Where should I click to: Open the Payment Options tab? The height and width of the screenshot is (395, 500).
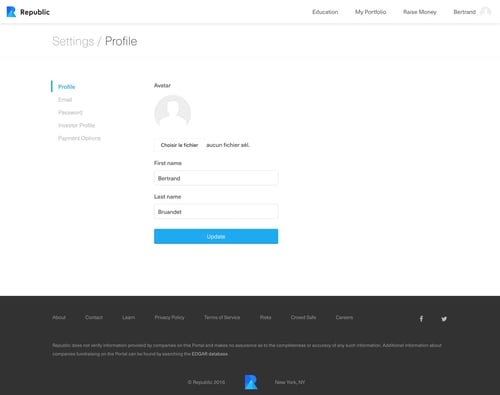click(79, 138)
